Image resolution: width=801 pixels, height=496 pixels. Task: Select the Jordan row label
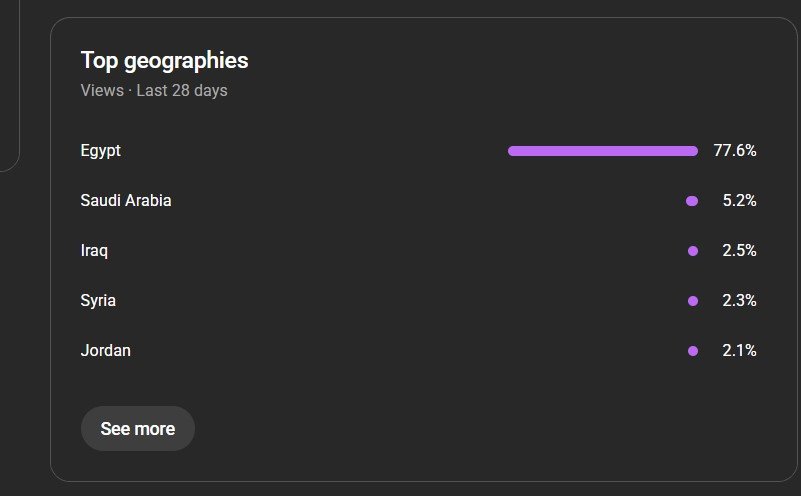click(x=106, y=351)
